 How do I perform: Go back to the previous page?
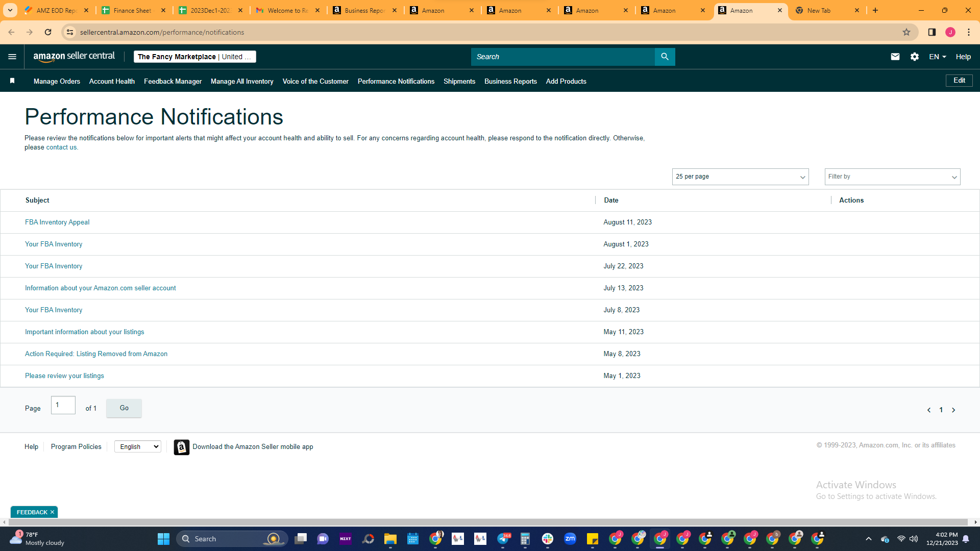coord(11,32)
